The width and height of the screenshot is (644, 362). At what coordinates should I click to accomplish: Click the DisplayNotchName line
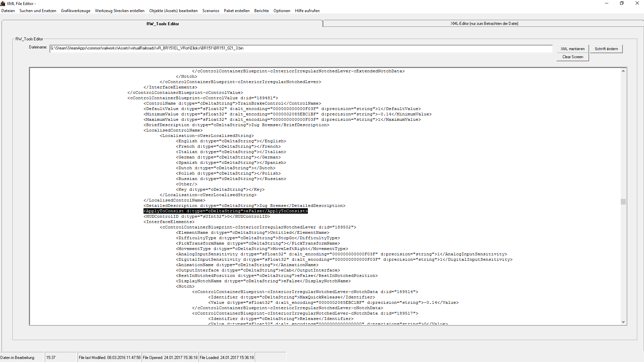pos(263,281)
